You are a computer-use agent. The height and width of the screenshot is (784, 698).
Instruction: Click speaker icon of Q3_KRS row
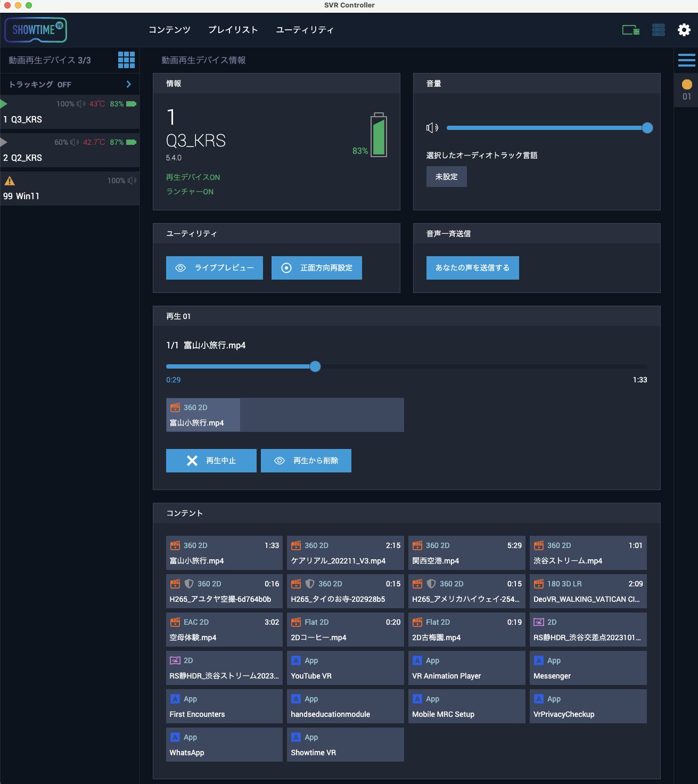pos(81,104)
